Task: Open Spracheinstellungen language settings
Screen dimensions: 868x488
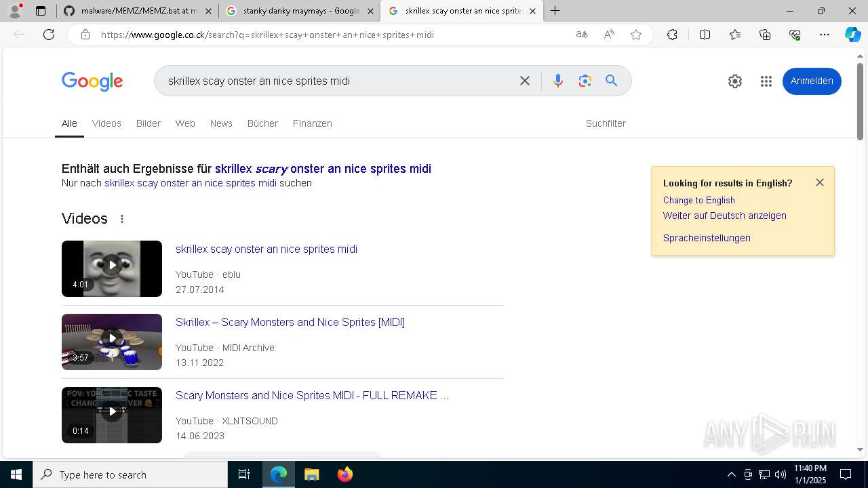Action: [x=707, y=238]
